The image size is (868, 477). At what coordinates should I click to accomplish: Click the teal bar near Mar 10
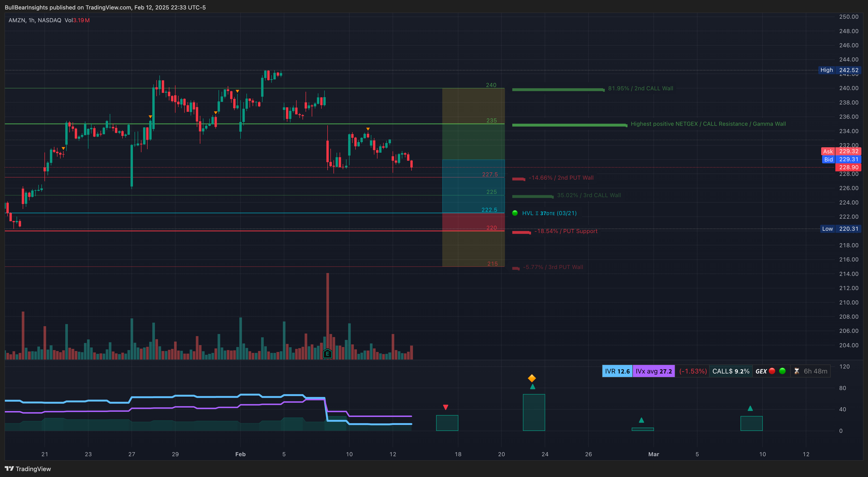[x=751, y=423]
